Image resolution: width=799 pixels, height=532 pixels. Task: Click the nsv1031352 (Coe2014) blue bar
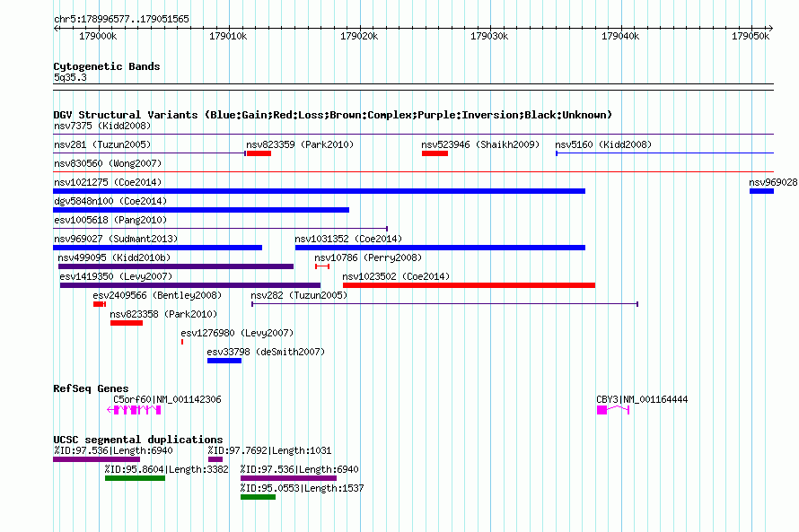[x=440, y=248]
